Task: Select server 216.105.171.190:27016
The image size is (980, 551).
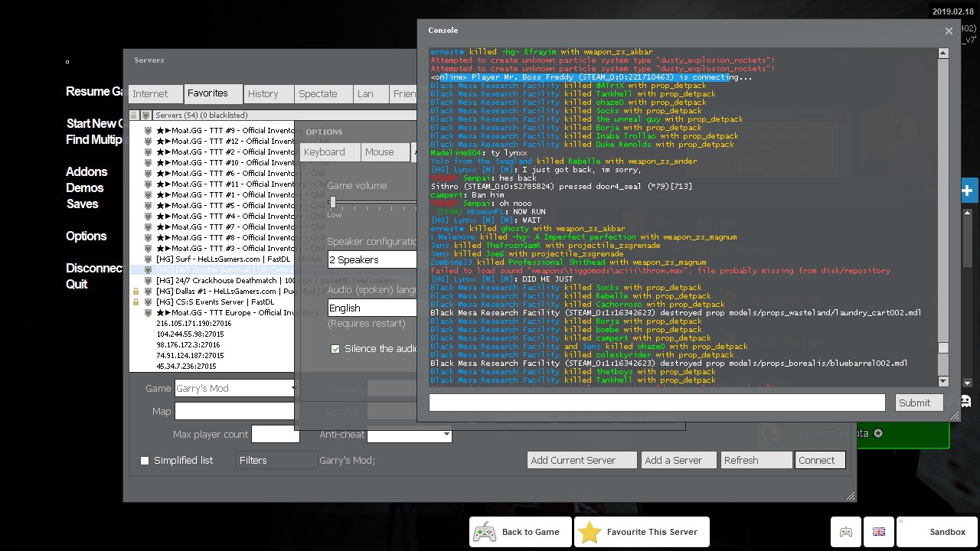Action: (212, 324)
